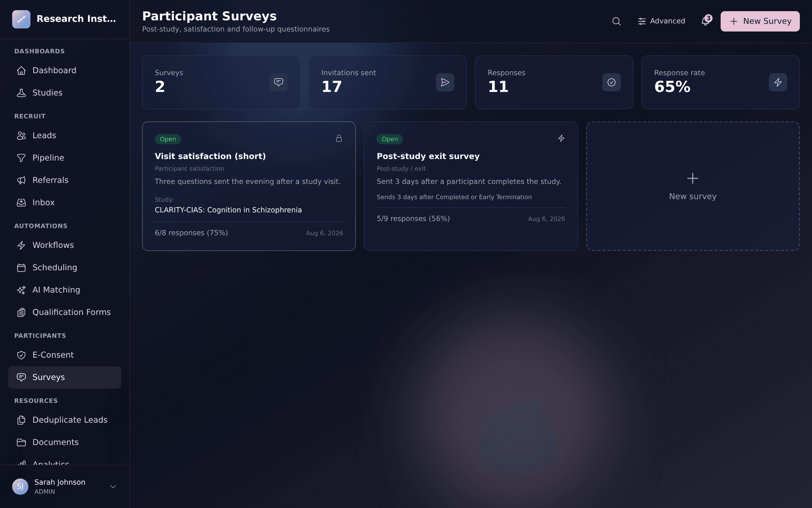This screenshot has height=508, width=812.
Task: Click the Response rate 65% value
Action: tap(672, 87)
